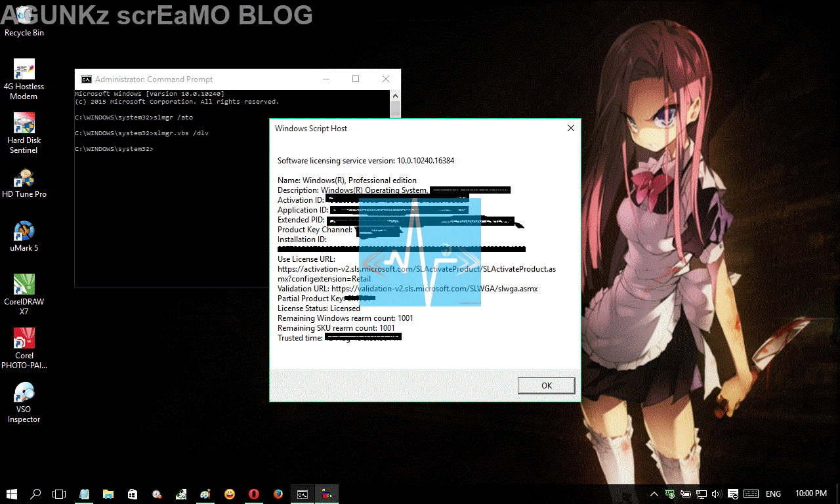Click the Microsoft Windows version line in Command Prompt
The width and height of the screenshot is (840, 504).
[x=150, y=94]
